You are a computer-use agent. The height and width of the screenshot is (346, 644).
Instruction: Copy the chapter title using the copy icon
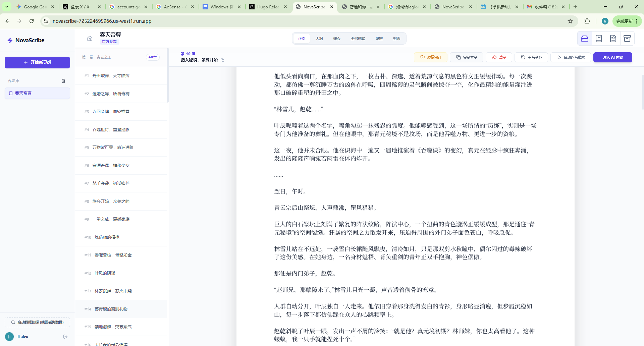(x=222, y=60)
